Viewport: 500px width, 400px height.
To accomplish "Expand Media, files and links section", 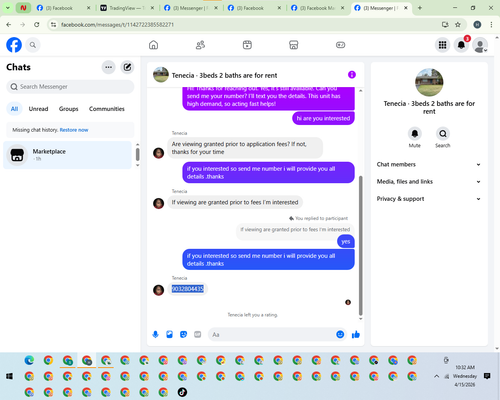I will tap(429, 182).
